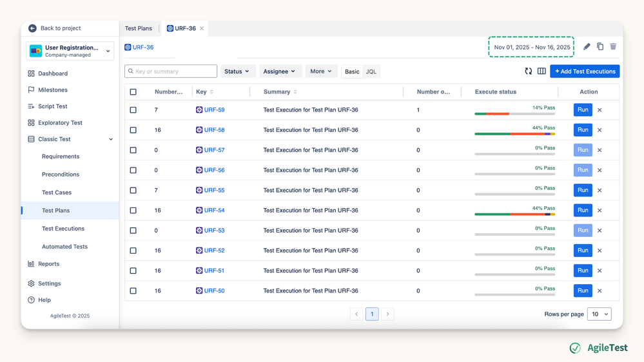
Task: Switch search mode to JQL
Action: click(371, 71)
